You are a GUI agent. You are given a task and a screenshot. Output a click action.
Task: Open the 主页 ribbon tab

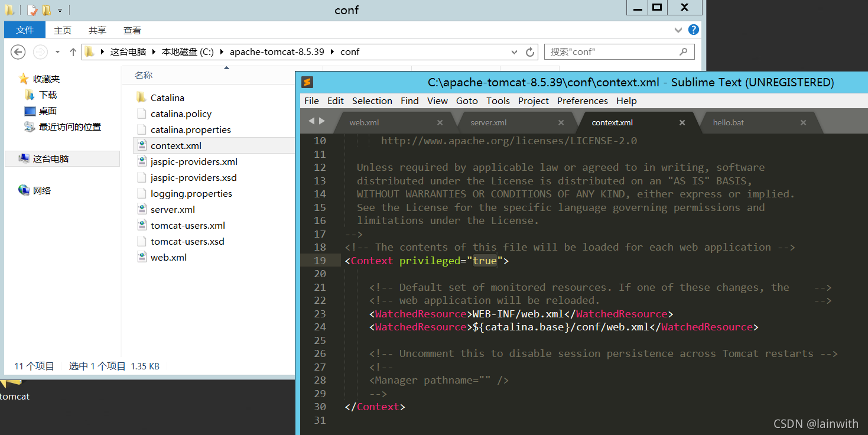63,30
